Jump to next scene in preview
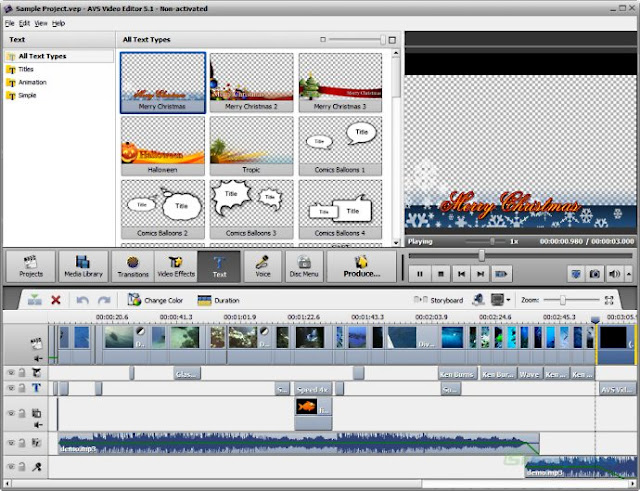Screen dimensions: 640x491 [x=501, y=274]
